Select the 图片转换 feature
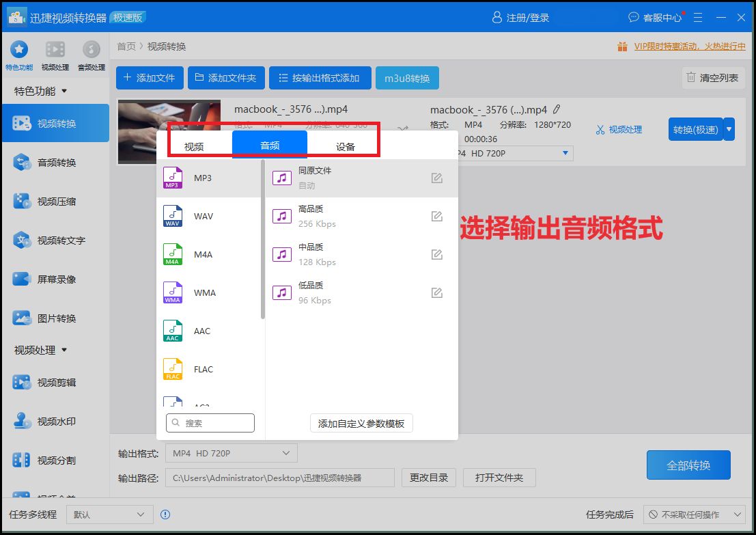 coord(56,318)
